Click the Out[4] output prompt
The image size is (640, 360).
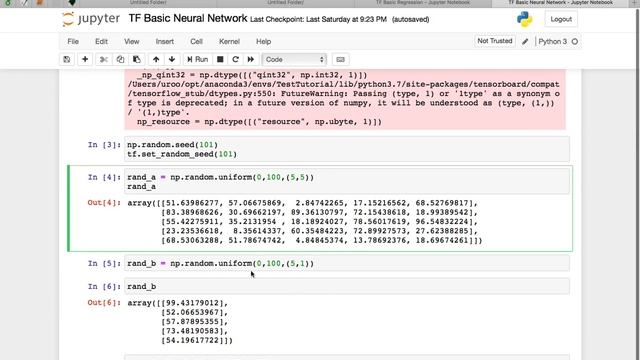coord(104,203)
